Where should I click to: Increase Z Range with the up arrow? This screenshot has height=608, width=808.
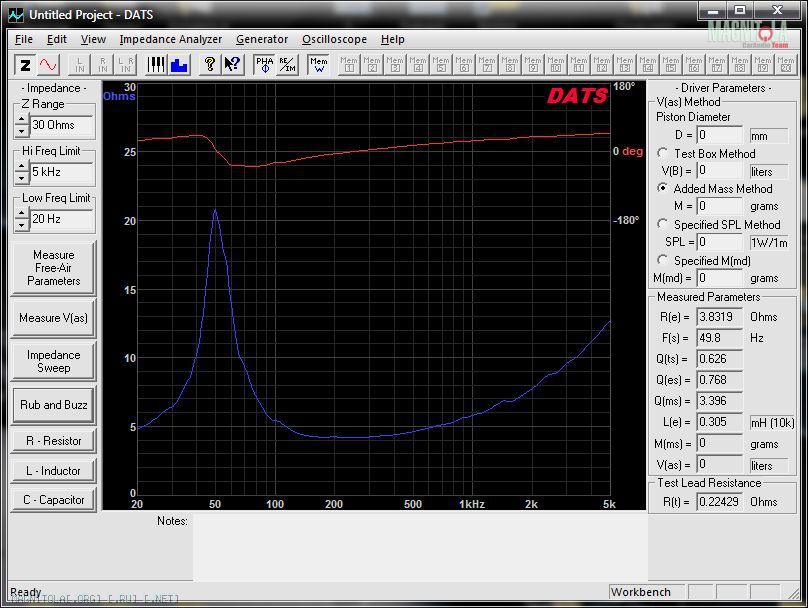[22, 120]
